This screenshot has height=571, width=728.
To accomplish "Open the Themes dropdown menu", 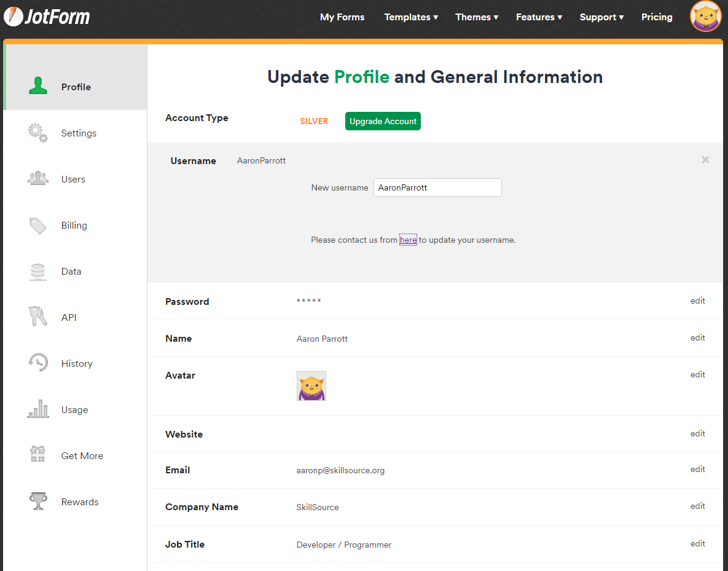I will [477, 17].
